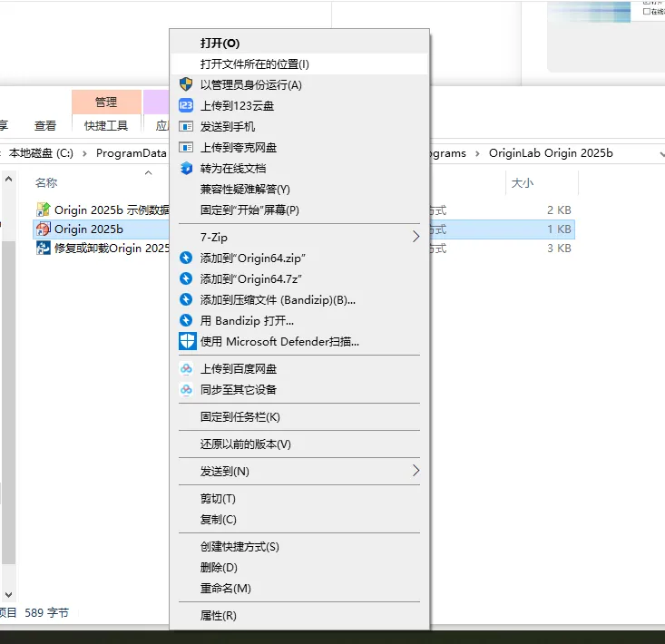Choose 上传到123云盘
This screenshot has height=644, width=665.
tap(299, 105)
